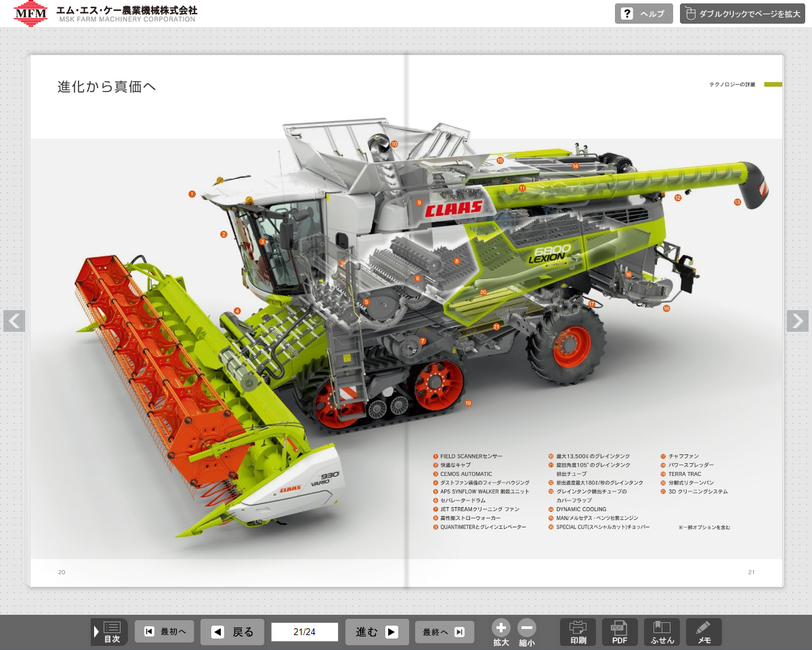This screenshot has width=812, height=650.
Task: Print pages with the 印刷 icon
Action: pos(578,632)
